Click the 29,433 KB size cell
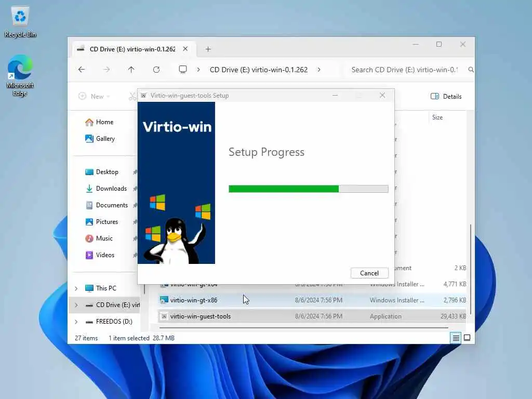This screenshot has height=399, width=532. 453,316
